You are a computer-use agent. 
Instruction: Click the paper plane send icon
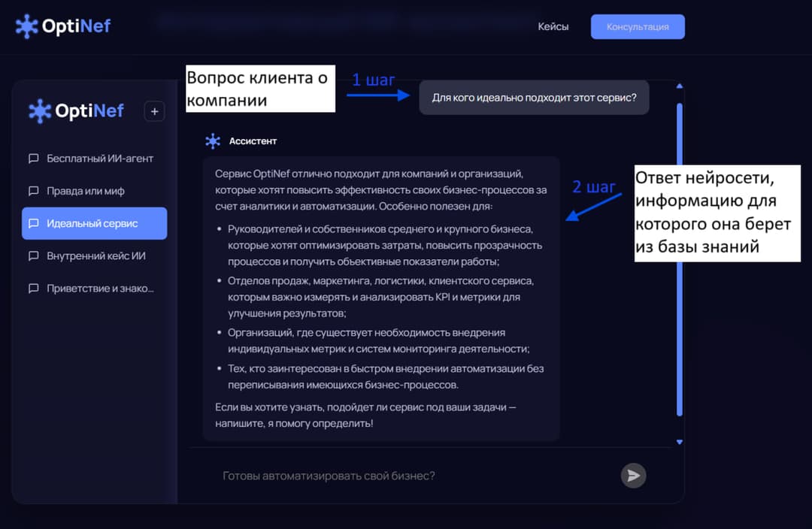633,475
